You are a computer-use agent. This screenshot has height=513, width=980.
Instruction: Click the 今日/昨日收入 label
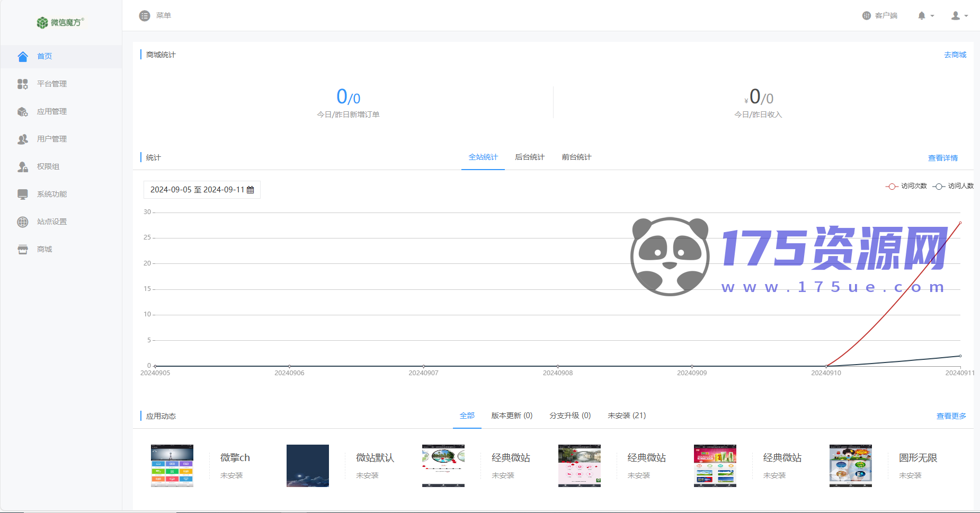[758, 114]
